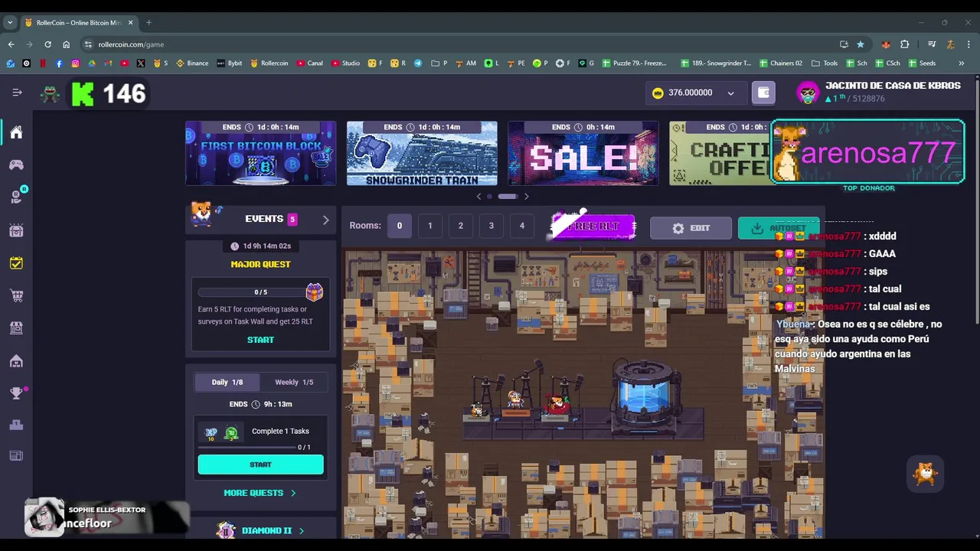The image size is (980, 551).
Task: Open Instagram bookmark icon
Action: pos(75,64)
